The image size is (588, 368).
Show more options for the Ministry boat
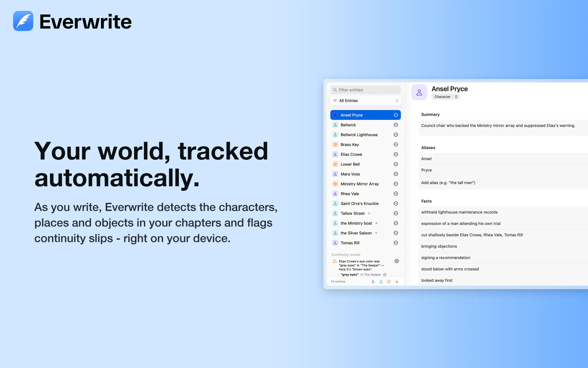tap(396, 223)
